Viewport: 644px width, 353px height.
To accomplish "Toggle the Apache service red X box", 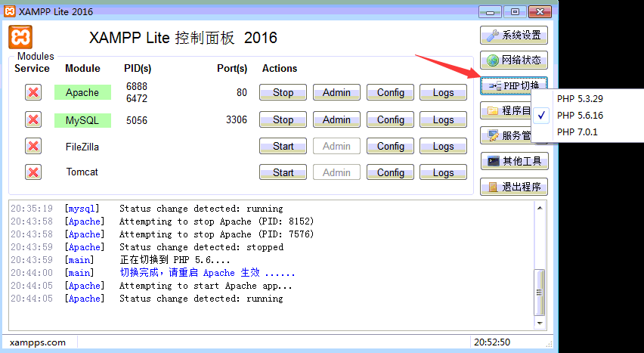I will click(33, 92).
